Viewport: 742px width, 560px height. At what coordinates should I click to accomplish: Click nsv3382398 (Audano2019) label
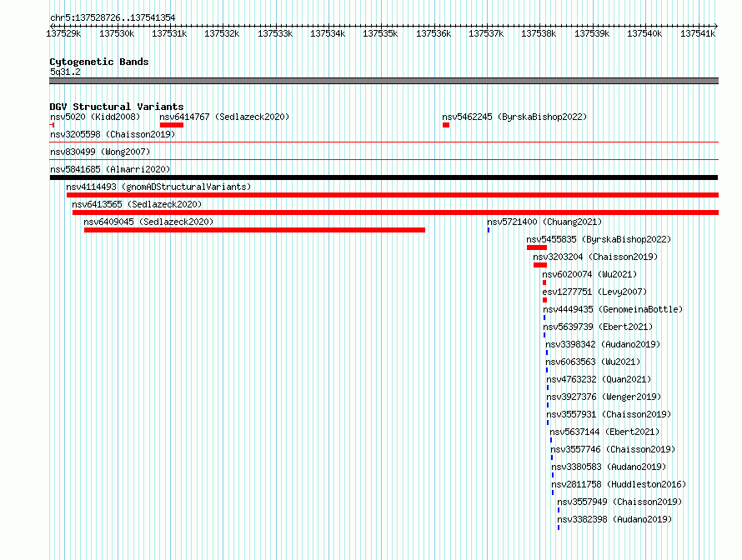click(614, 519)
